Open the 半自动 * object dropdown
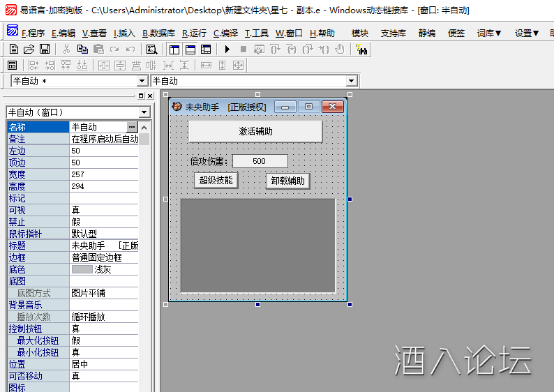 tap(142, 81)
